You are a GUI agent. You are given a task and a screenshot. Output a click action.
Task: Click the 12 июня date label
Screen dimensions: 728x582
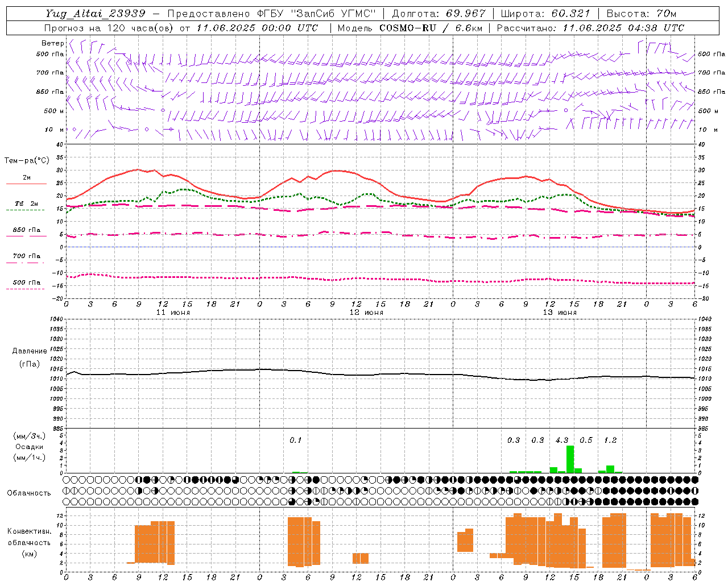[x=366, y=313]
